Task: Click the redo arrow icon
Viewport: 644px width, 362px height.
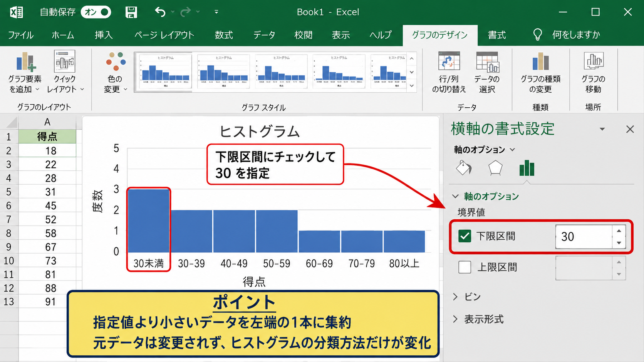Action: (x=186, y=12)
